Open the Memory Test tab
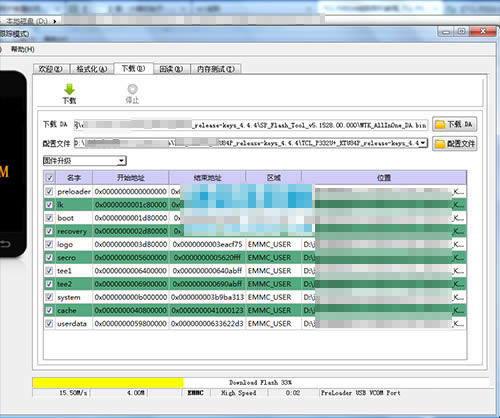 tap(215, 69)
